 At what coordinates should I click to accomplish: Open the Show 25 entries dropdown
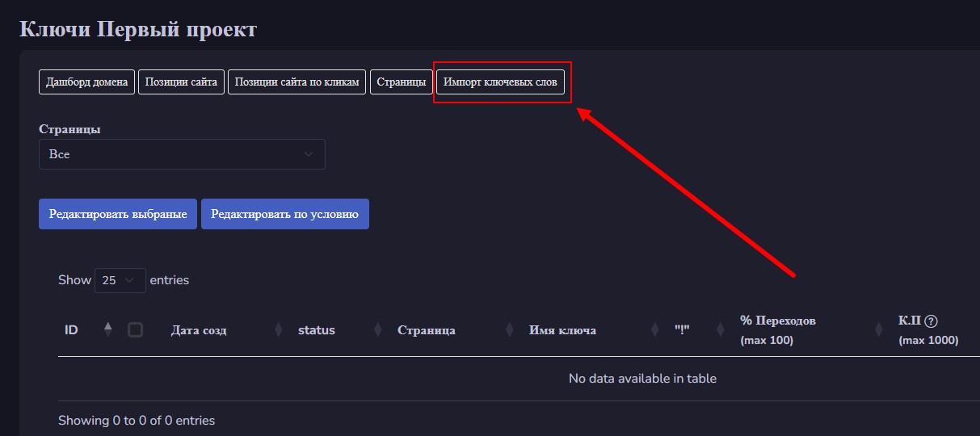click(120, 280)
